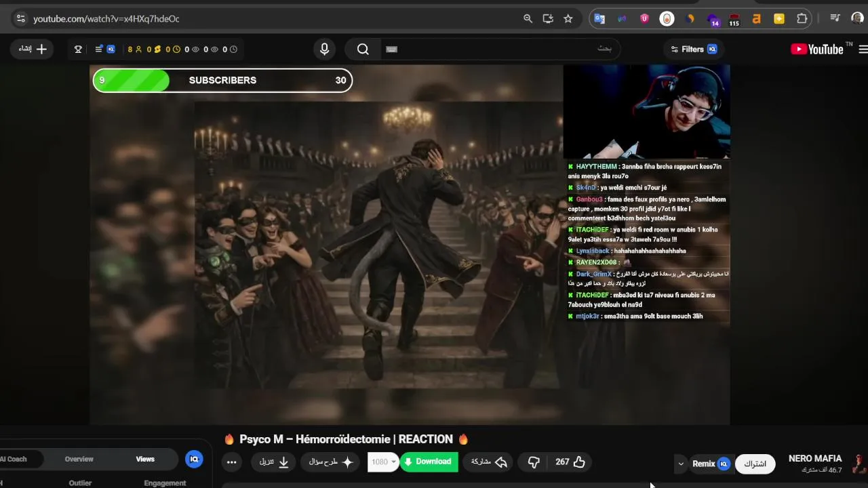This screenshot has width=868, height=488.
Task: Click the Ask (طرح سؤال) sparkle button
Action: pos(332,462)
